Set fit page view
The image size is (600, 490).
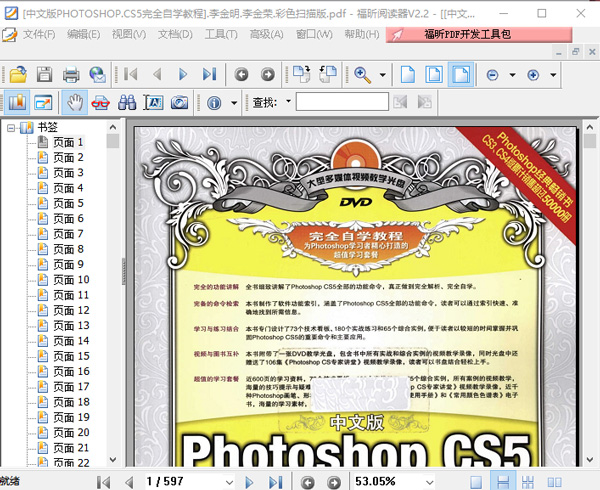pyautogui.click(x=434, y=74)
